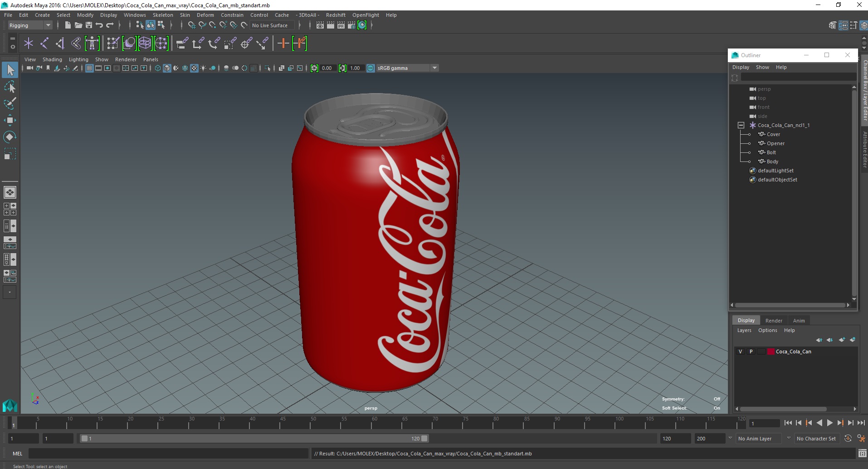Click the Maya home logo icon
The height and width of the screenshot is (469, 868).
pyautogui.click(x=10, y=405)
